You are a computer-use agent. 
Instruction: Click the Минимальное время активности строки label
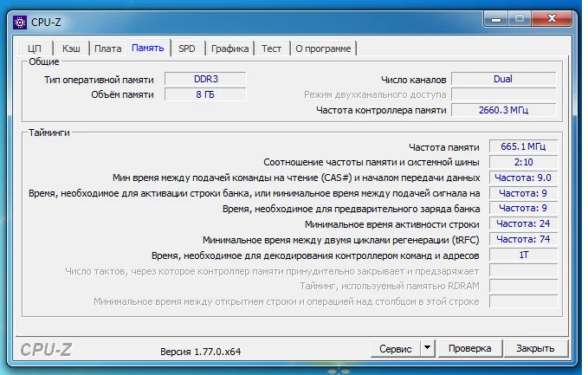[x=392, y=224]
